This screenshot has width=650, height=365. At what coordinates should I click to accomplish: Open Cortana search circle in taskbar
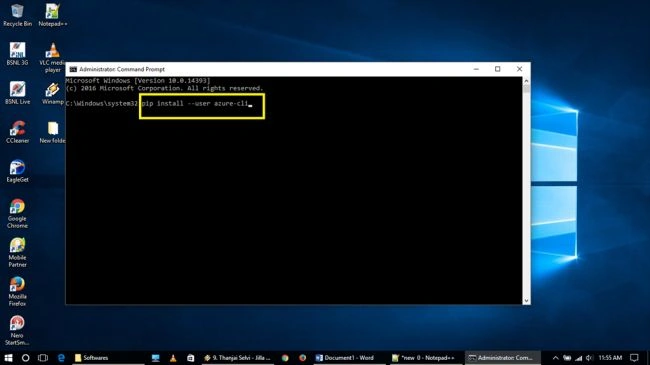point(25,358)
